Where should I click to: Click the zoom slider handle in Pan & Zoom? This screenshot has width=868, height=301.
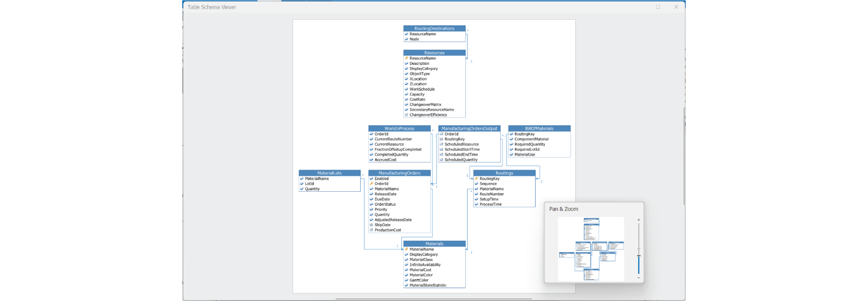coord(639,256)
